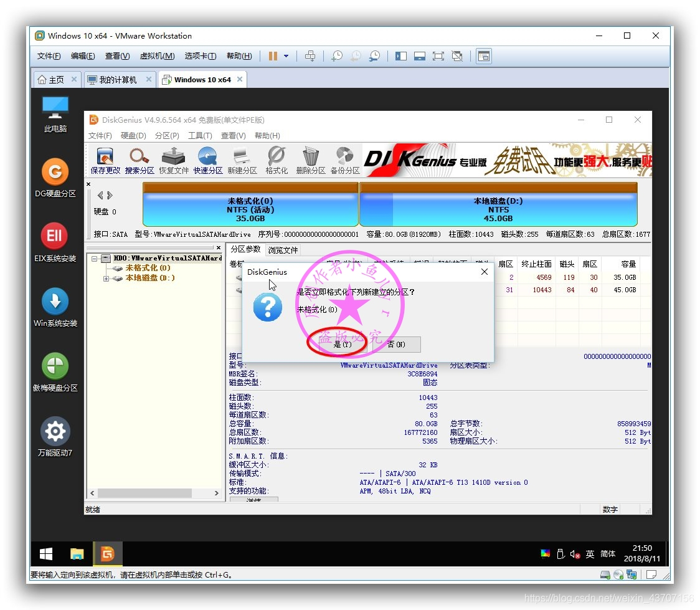This screenshot has height=610, width=700.
Task: Collapse the HD0 VMwareVirtualSATAHard tree node
Action: (x=94, y=258)
